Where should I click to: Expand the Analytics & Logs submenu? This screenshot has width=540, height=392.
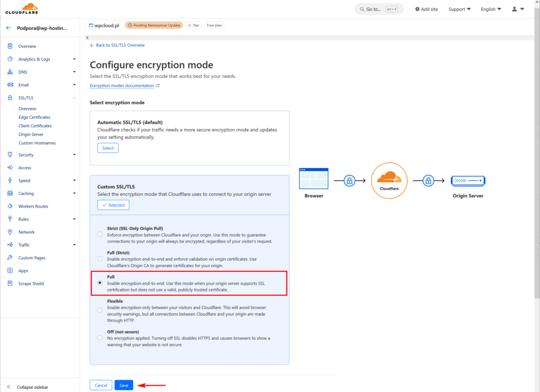[74, 59]
